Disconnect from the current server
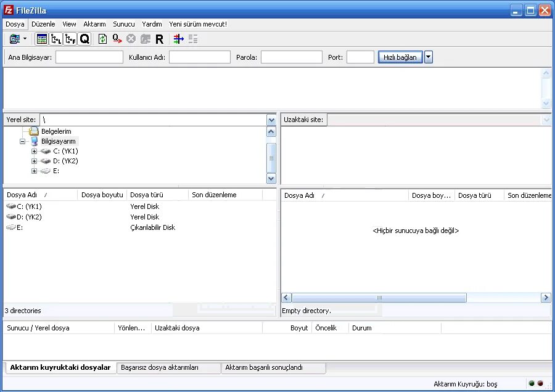 [x=145, y=39]
